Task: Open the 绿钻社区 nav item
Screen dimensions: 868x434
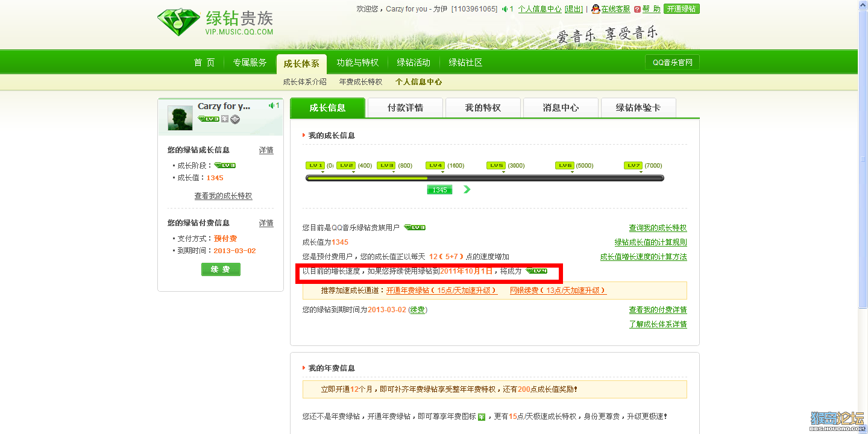Action: 465,63
